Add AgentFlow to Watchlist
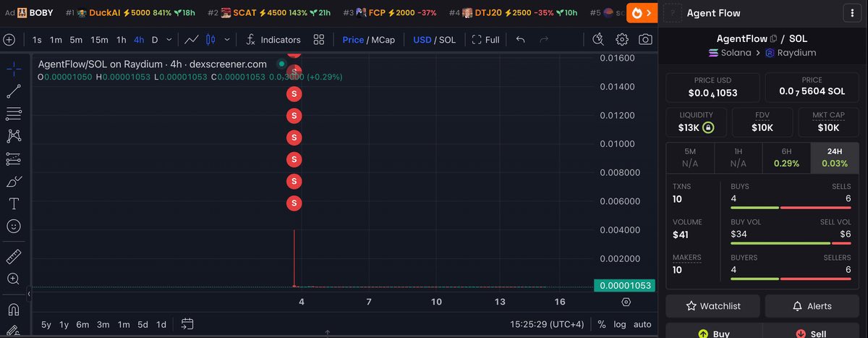This screenshot has height=338, width=868. pyautogui.click(x=712, y=306)
